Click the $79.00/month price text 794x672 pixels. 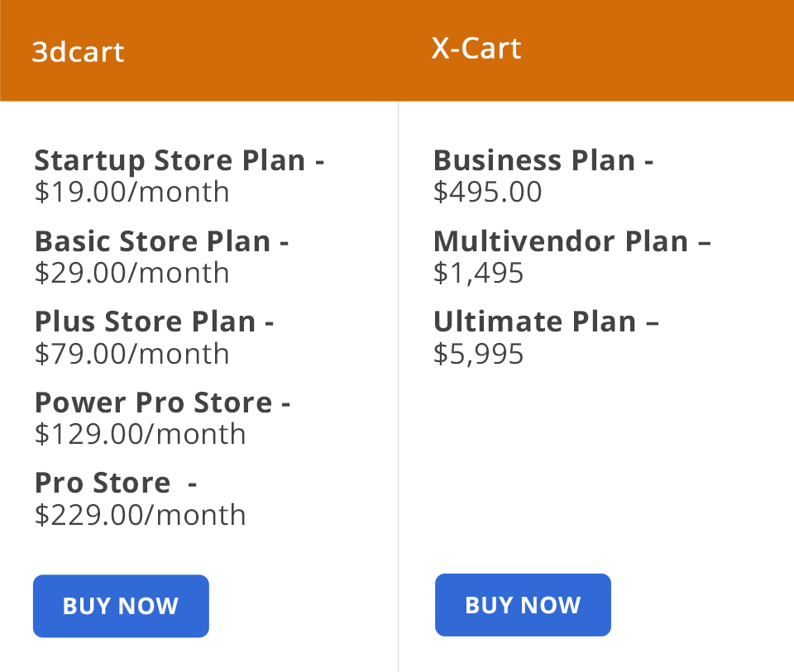[132, 354]
